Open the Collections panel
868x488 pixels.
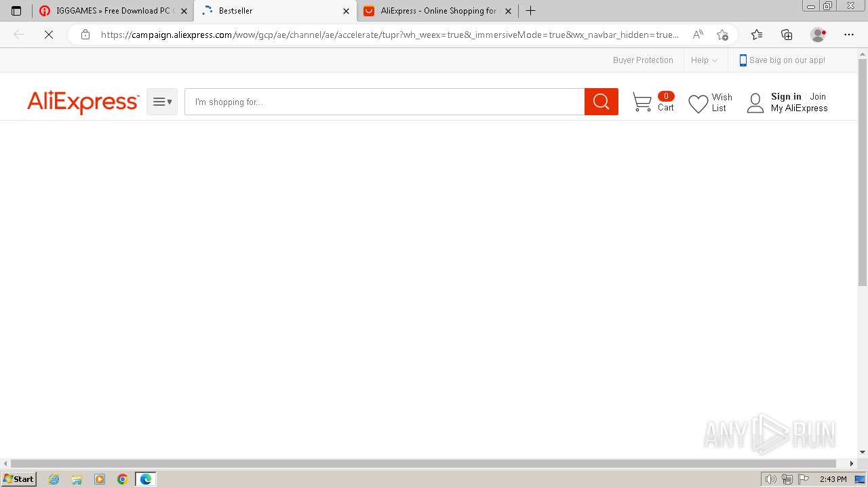787,35
